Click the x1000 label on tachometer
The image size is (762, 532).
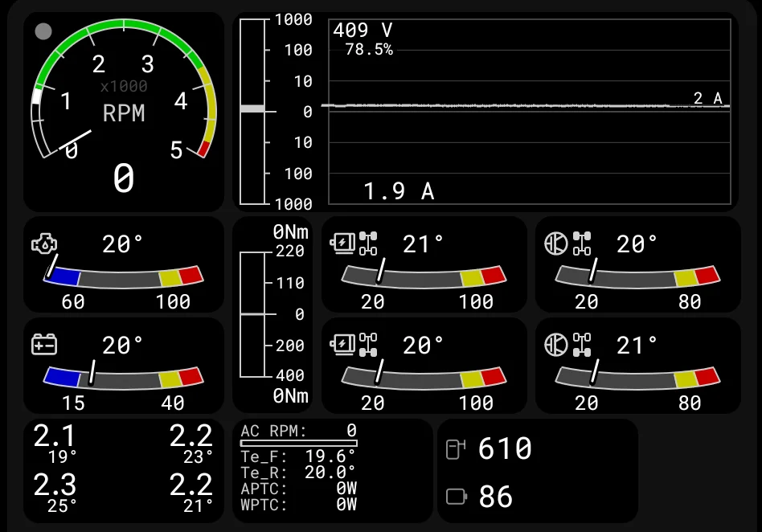[x=124, y=87]
